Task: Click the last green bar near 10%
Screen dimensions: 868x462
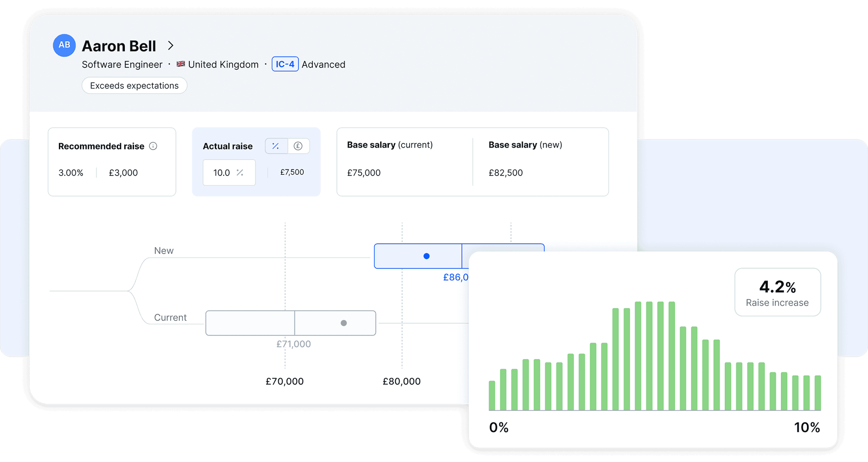Action: coord(817,393)
